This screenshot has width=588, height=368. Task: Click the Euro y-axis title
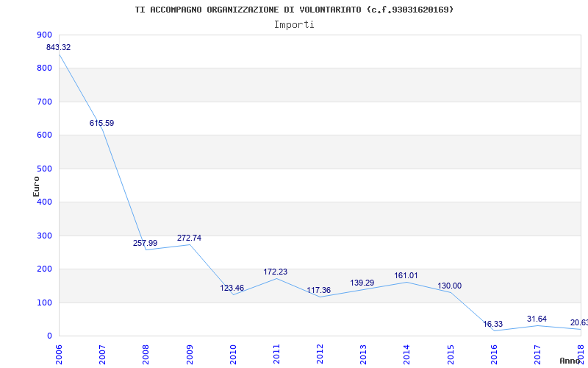click(x=36, y=187)
